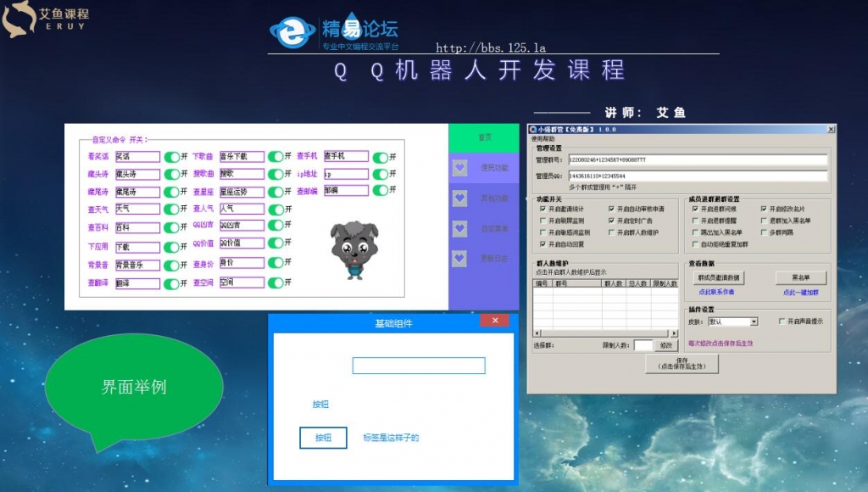
Task: Click the 保存 save button
Action: 682,364
